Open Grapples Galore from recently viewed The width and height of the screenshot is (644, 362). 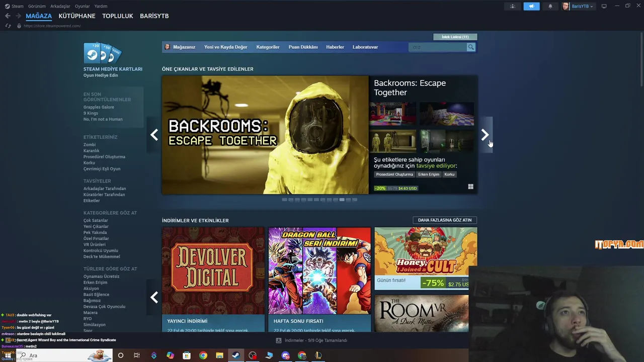pos(99,107)
